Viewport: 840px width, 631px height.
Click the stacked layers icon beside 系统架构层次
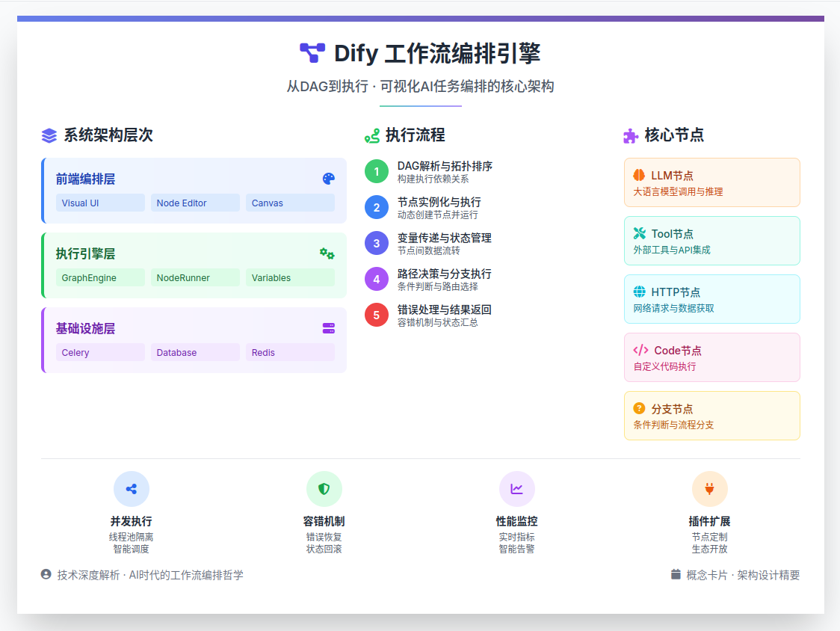pyautogui.click(x=49, y=135)
